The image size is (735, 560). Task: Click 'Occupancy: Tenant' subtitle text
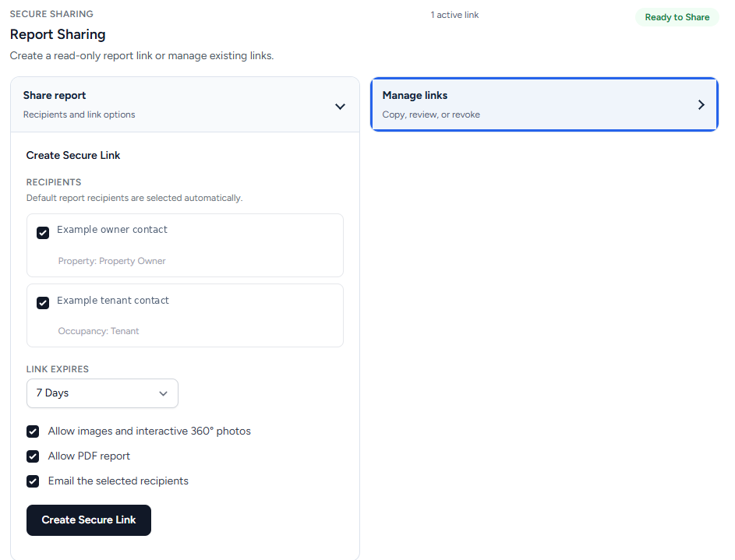point(98,331)
